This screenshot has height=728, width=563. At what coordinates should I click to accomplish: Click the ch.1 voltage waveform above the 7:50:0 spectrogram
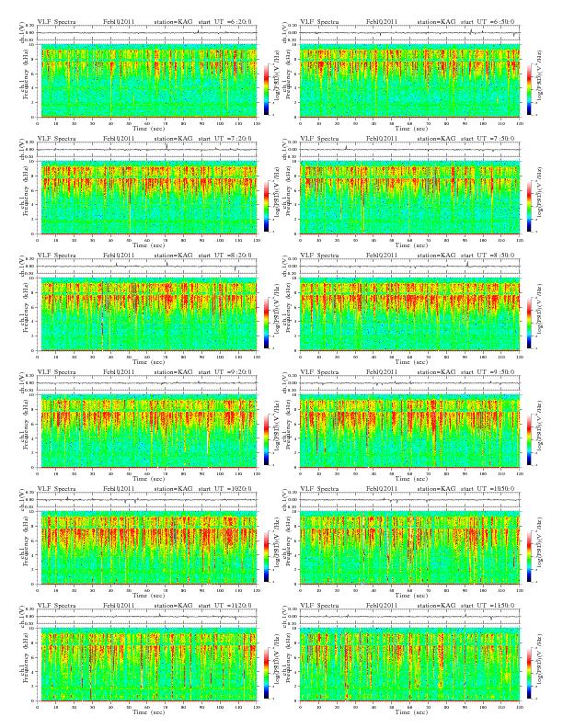(x=409, y=150)
